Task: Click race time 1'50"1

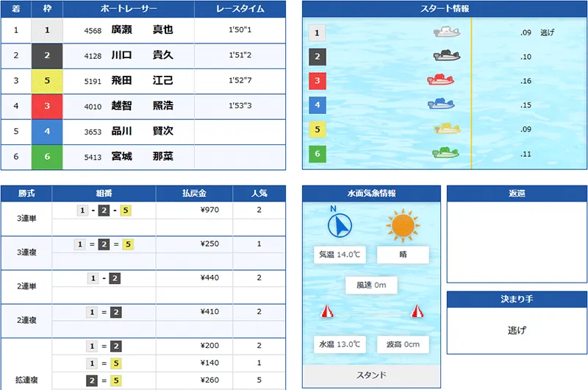Action: (240, 29)
